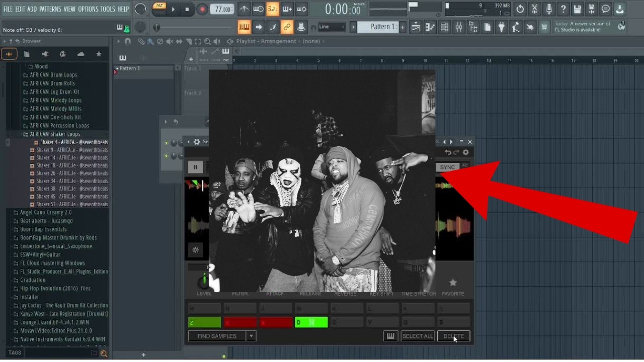Open help question mark icon

point(563,9)
